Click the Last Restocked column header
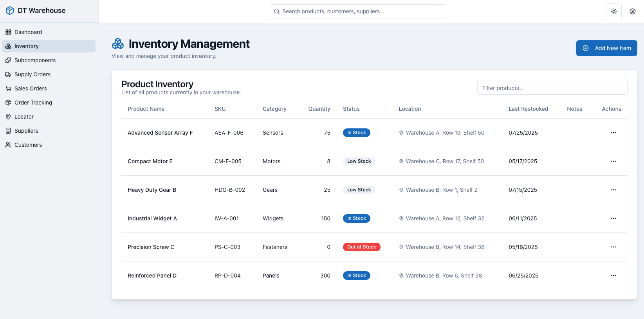 tap(529, 109)
